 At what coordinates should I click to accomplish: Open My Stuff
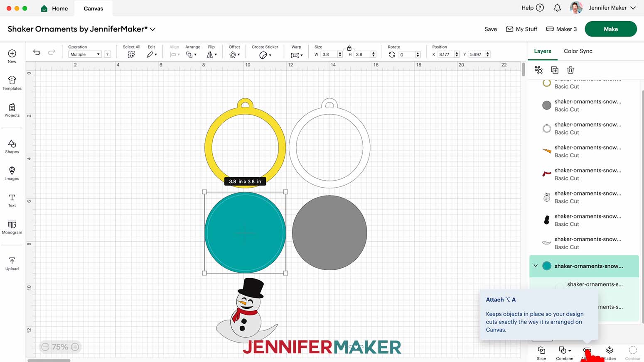click(x=521, y=29)
